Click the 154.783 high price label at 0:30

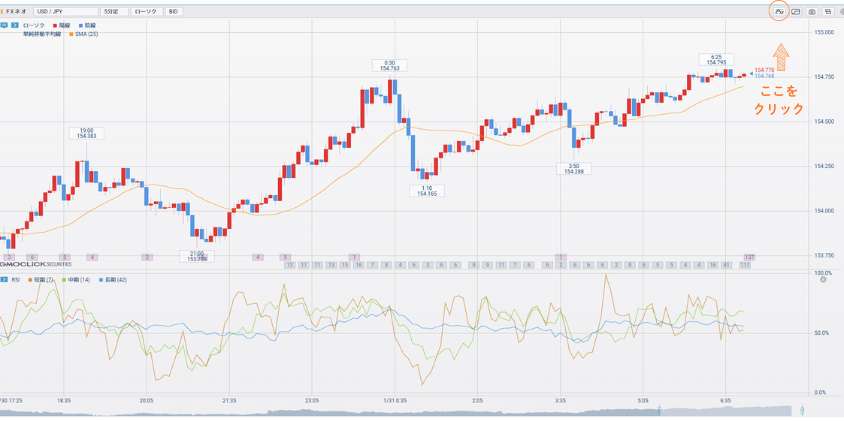[x=390, y=67]
